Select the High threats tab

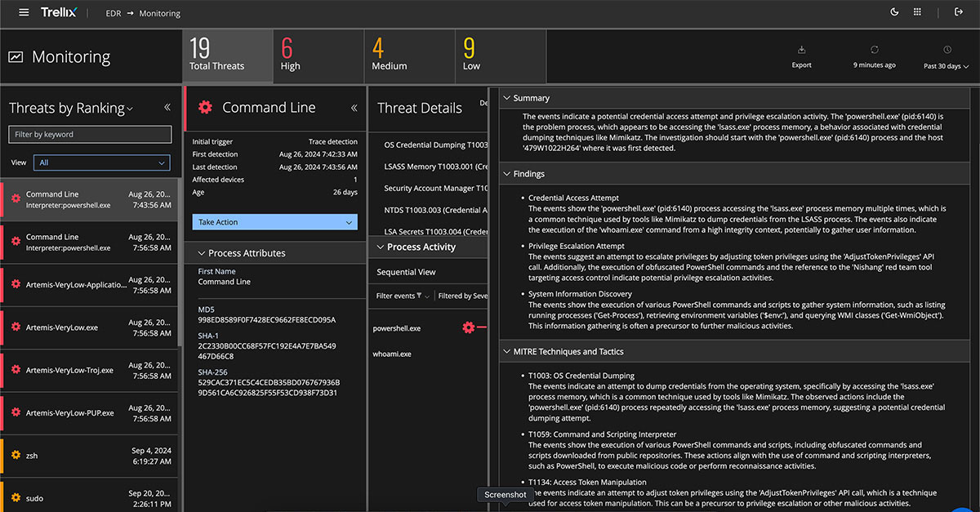318,56
